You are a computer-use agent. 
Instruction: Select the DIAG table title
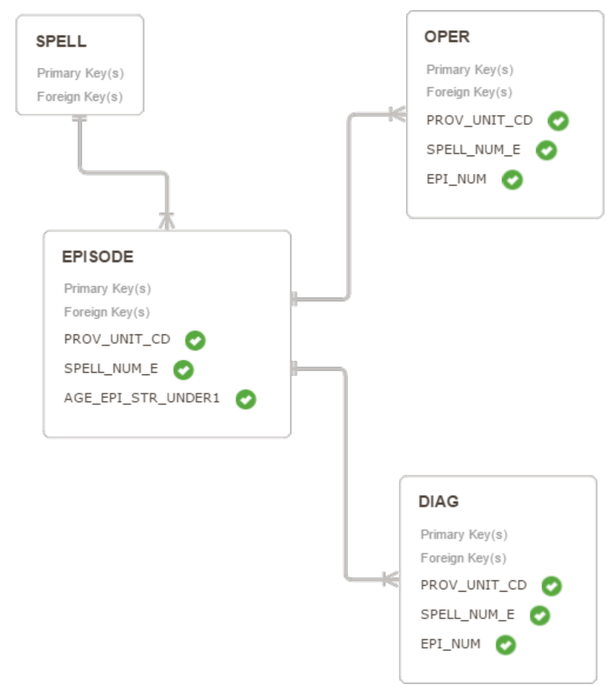point(439,501)
